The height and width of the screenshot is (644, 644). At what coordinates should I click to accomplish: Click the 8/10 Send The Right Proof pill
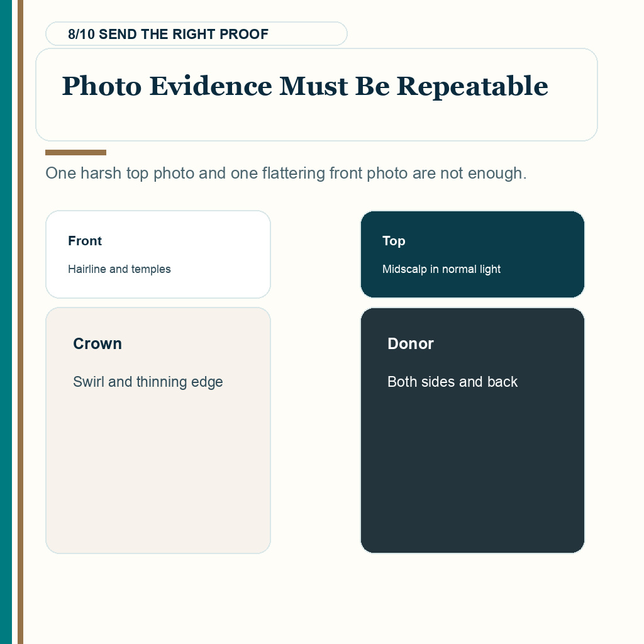point(196,34)
